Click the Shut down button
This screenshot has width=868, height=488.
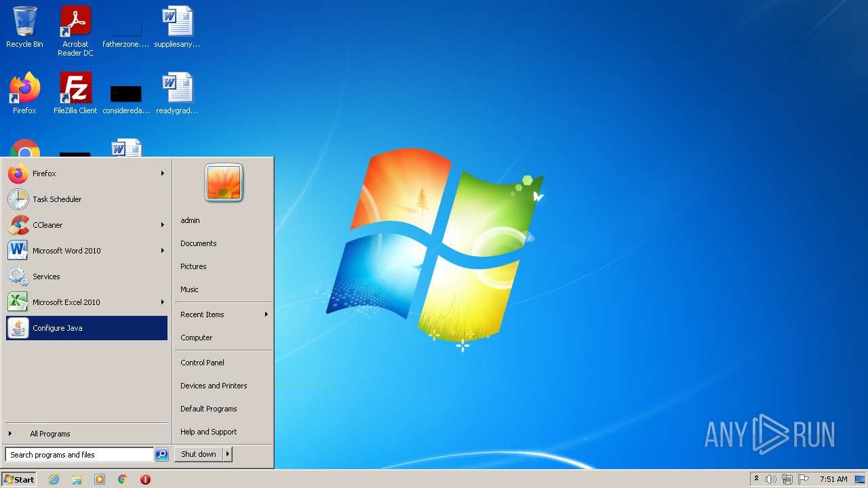pos(199,454)
